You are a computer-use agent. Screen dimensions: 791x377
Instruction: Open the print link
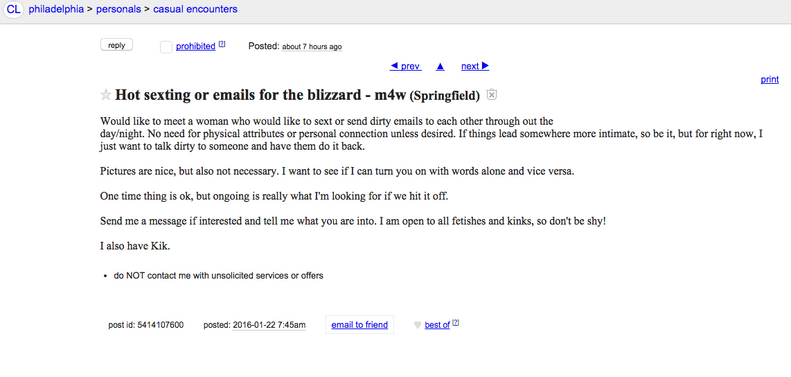769,79
